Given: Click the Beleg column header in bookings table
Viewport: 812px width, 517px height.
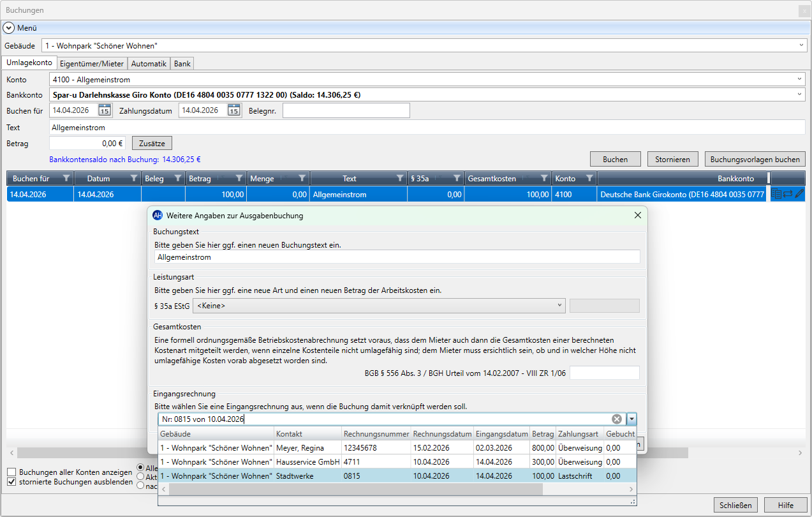Looking at the screenshot, I should click(163, 179).
